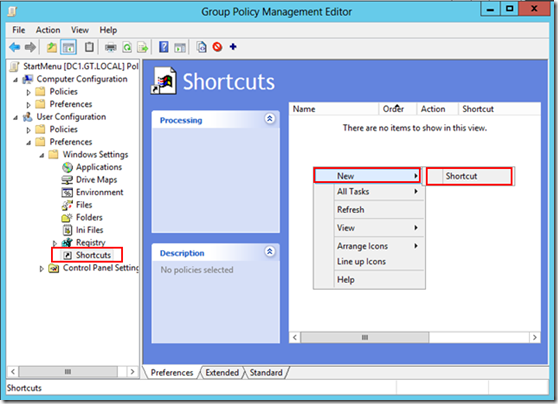Collapse the Description panel chevron
The width and height of the screenshot is (558, 404).
click(270, 252)
